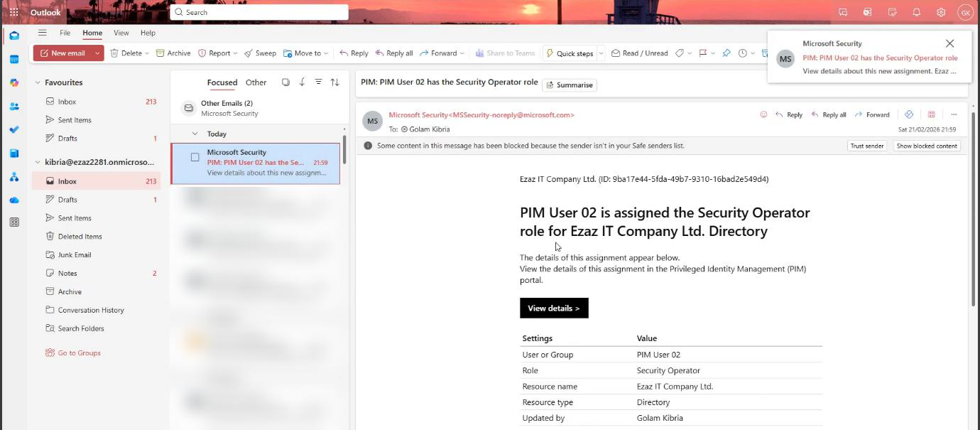Click the Sweep toolbar button
Viewport: 980px width, 430px height.
[x=260, y=53]
